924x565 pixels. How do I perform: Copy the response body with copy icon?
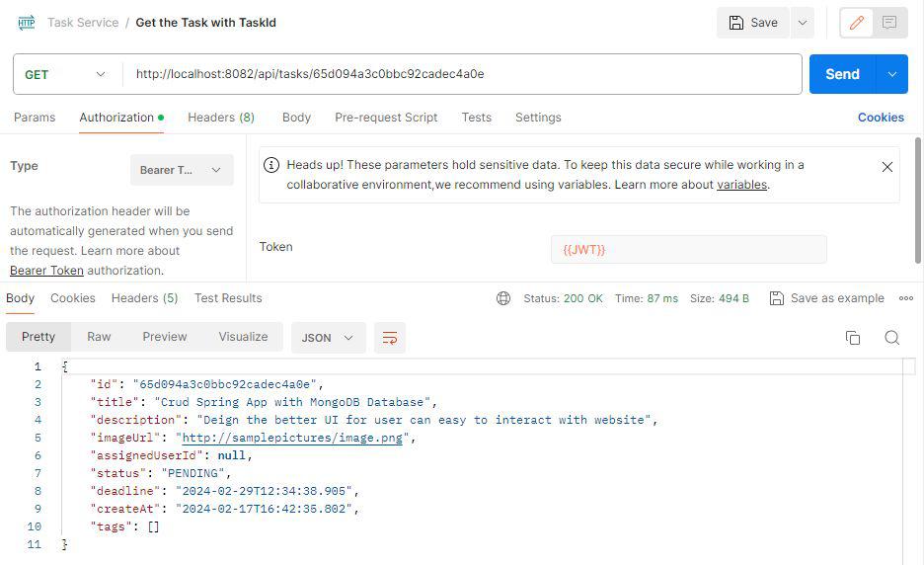[853, 338]
